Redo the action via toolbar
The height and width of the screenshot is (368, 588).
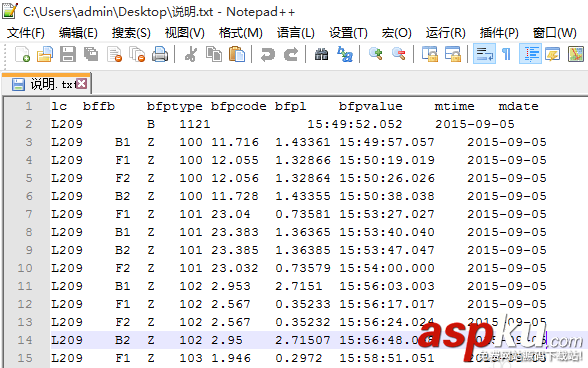click(291, 54)
